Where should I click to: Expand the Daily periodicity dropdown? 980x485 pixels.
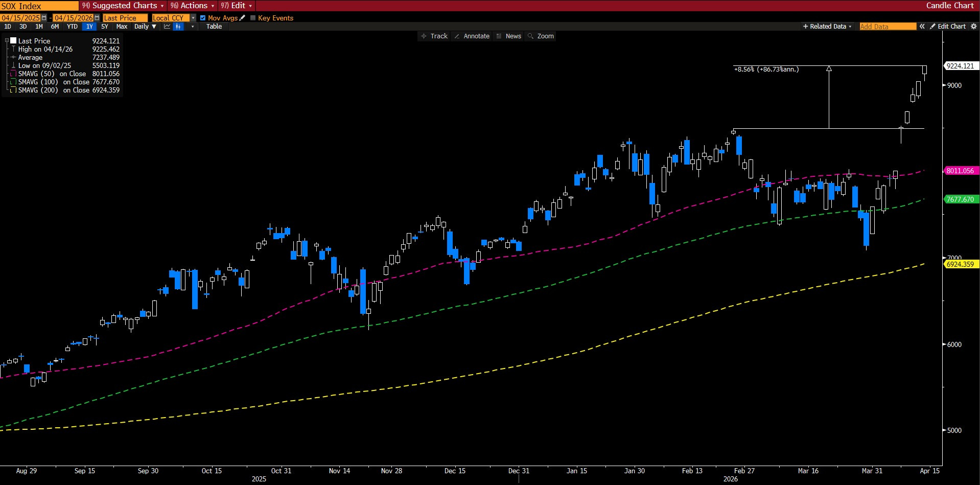(x=145, y=27)
